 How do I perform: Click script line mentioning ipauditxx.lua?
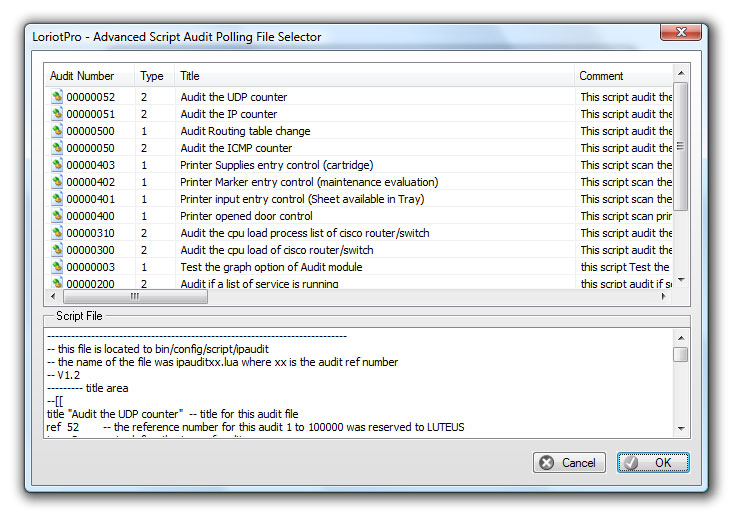(x=223, y=362)
